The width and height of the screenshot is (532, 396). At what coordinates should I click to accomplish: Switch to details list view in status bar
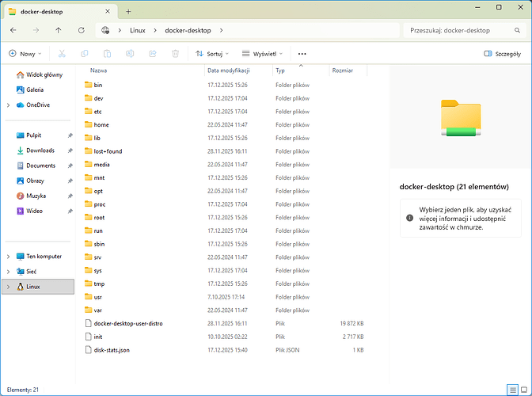tap(512, 390)
